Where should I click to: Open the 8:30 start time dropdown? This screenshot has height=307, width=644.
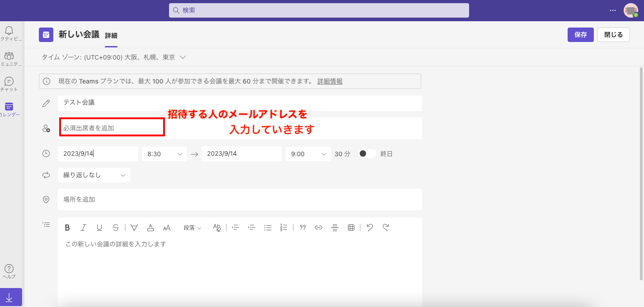[x=164, y=153]
